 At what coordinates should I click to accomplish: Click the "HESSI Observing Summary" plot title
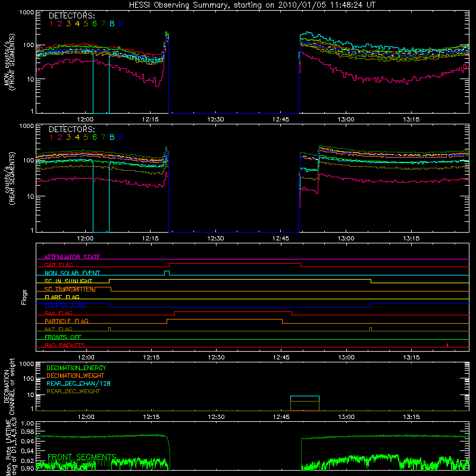(x=252, y=5)
